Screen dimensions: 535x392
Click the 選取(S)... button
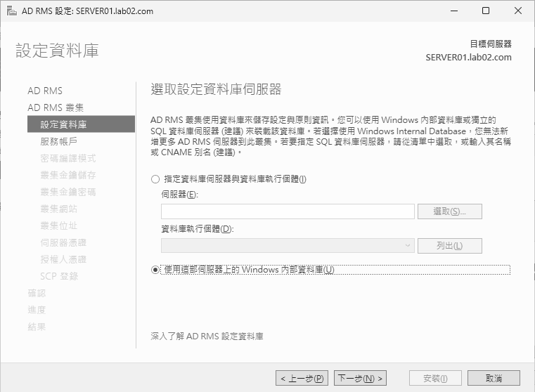click(450, 211)
